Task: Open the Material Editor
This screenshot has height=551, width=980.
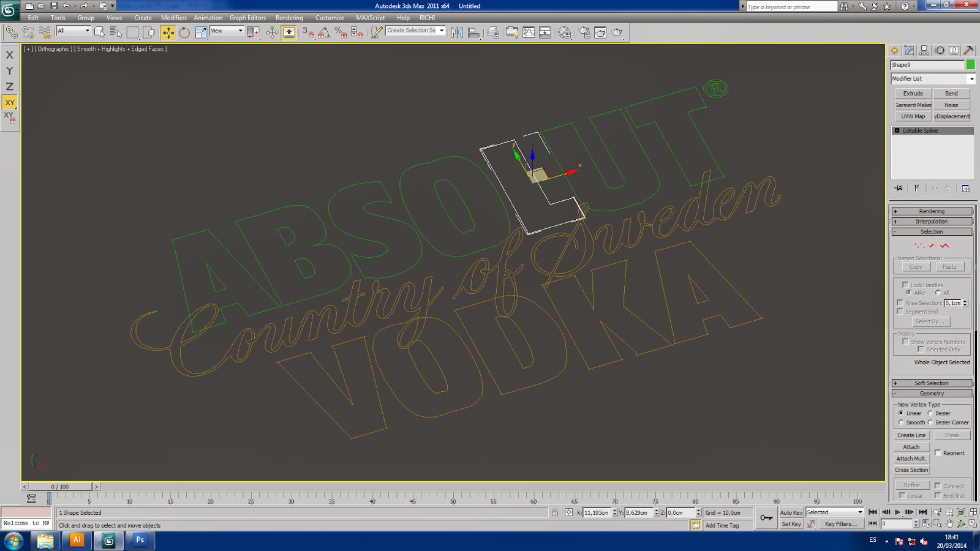Action: [563, 32]
